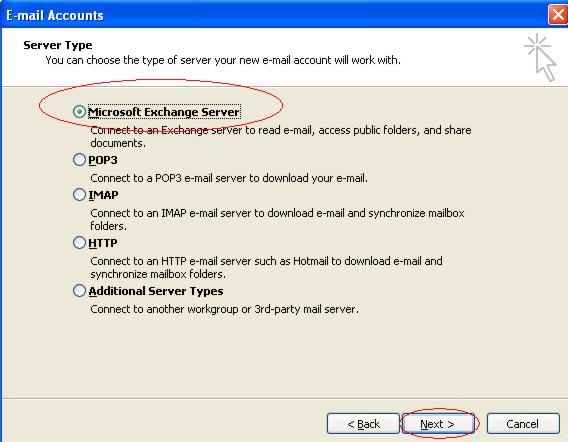This screenshot has width=568, height=442.
Task: Select the IMAP radio button
Action: (79, 195)
